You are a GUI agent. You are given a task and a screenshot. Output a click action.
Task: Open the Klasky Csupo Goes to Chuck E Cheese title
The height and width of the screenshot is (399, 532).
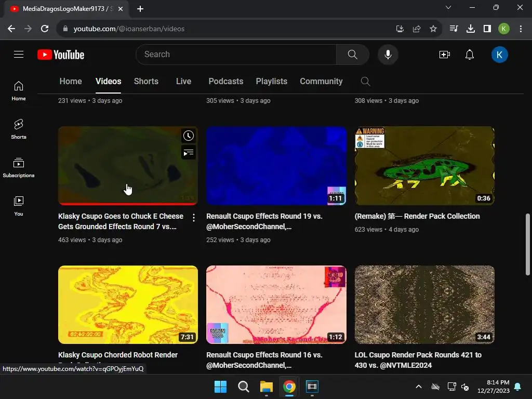point(121,221)
